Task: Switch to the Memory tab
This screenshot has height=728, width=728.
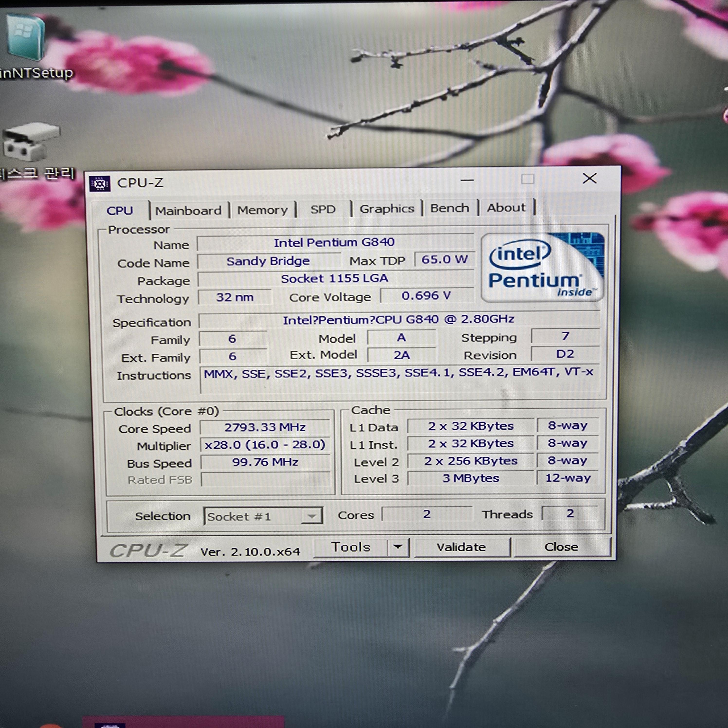Action: coord(262,210)
